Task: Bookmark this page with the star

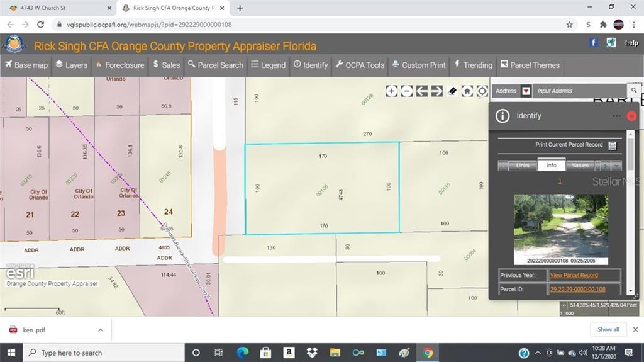Action: click(569, 25)
